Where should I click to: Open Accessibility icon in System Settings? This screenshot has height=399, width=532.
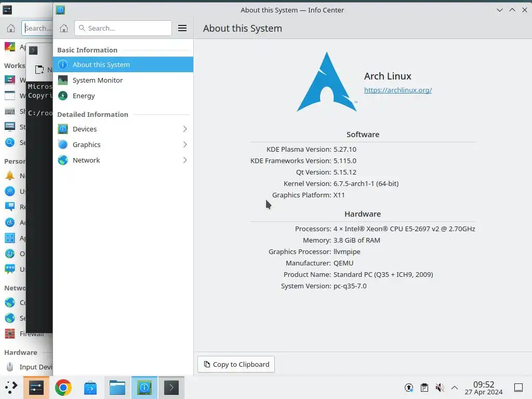tap(10, 222)
